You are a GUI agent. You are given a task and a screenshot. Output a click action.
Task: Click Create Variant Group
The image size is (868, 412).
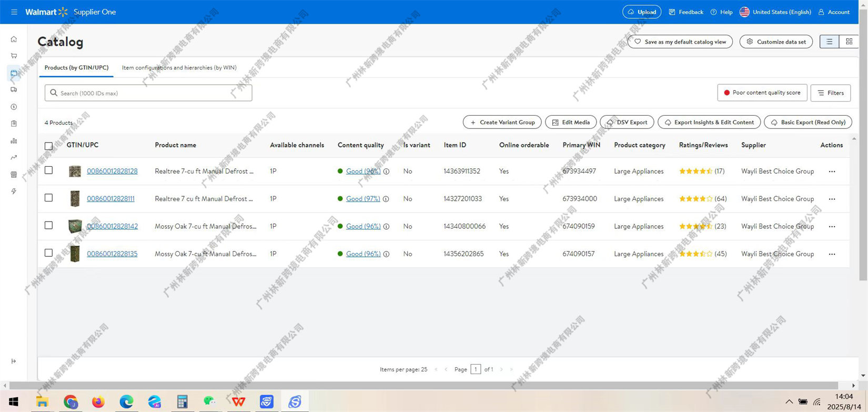point(502,122)
